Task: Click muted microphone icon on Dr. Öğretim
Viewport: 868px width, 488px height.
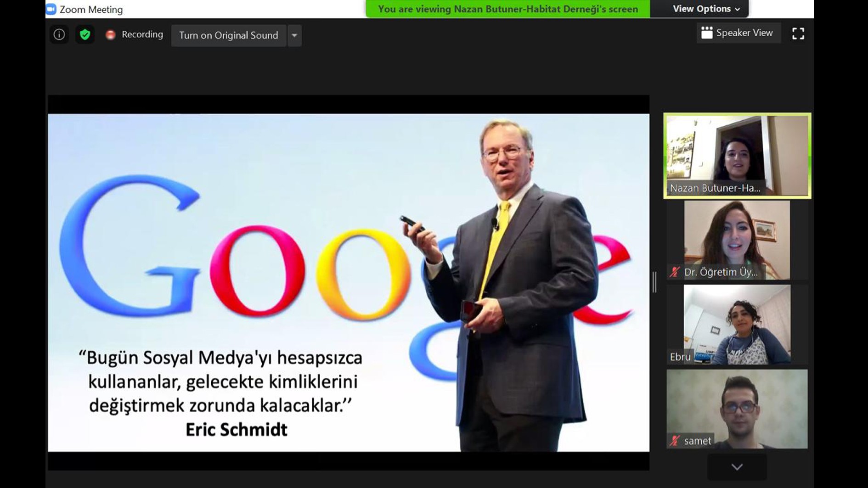Action: pyautogui.click(x=675, y=272)
